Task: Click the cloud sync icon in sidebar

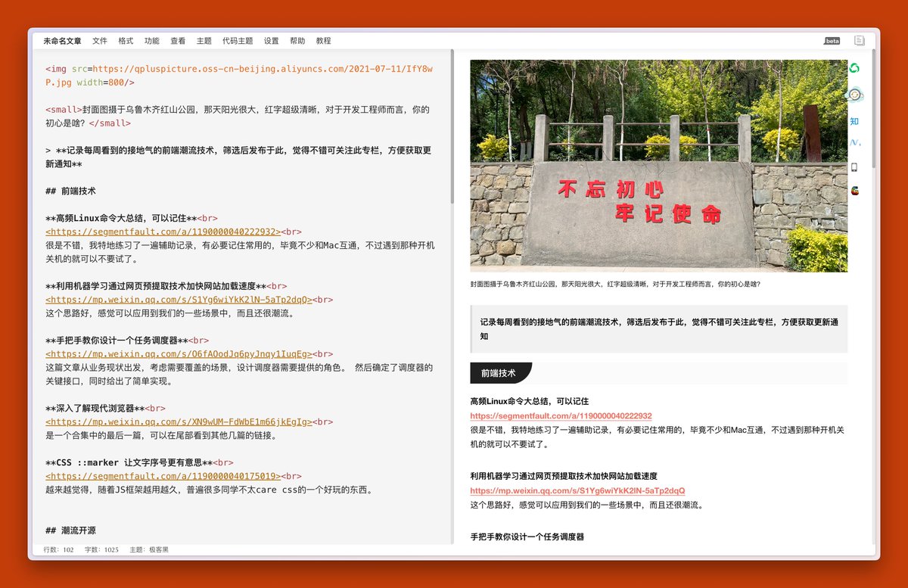Action: [854, 95]
